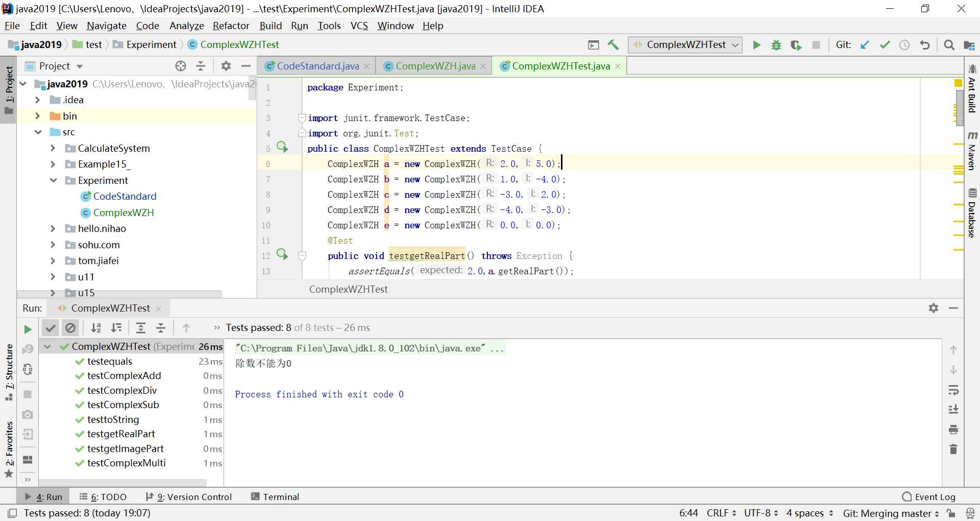This screenshot has width=980, height=521.
Task: Open 9: Version Control tool window
Action: 188,496
